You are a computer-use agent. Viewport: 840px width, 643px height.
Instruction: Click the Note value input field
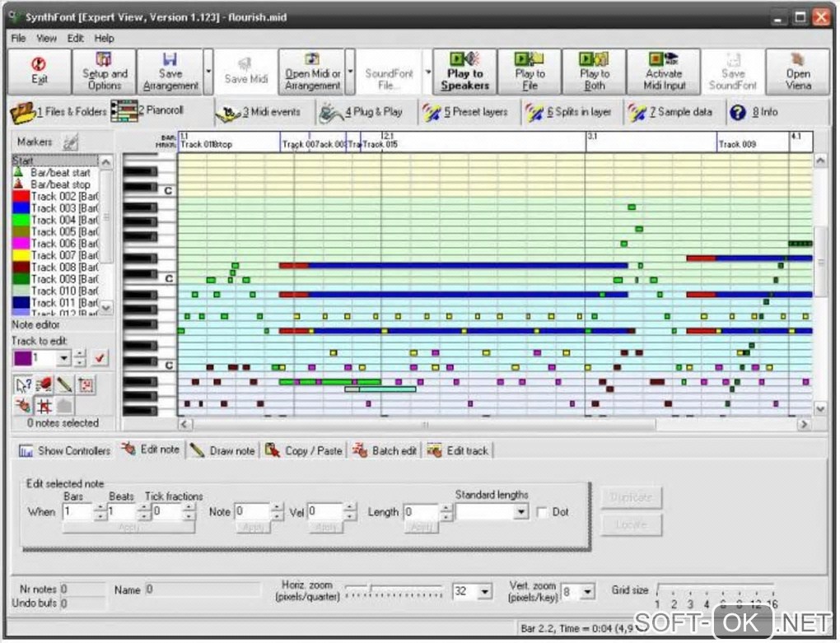pos(252,512)
